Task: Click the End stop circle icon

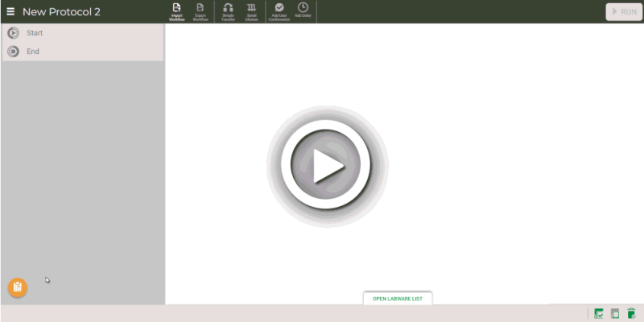Action: point(14,52)
